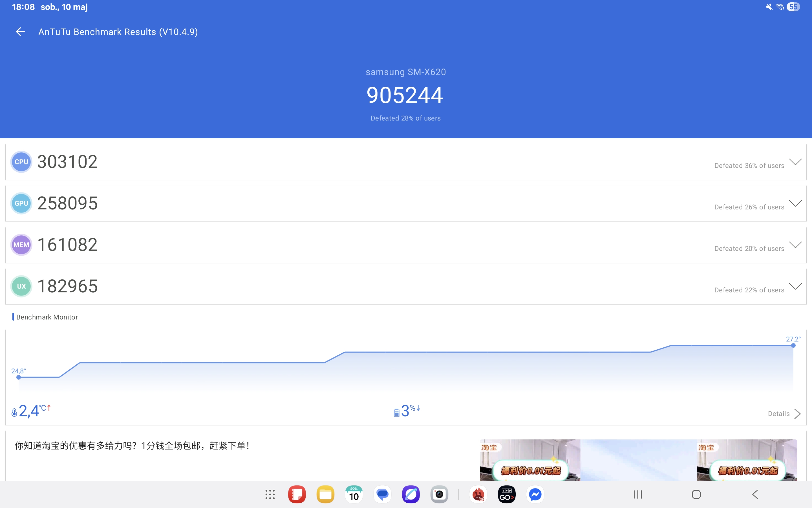Click Defeated 20% of users text
Image resolution: width=812 pixels, height=508 pixels.
click(x=749, y=249)
